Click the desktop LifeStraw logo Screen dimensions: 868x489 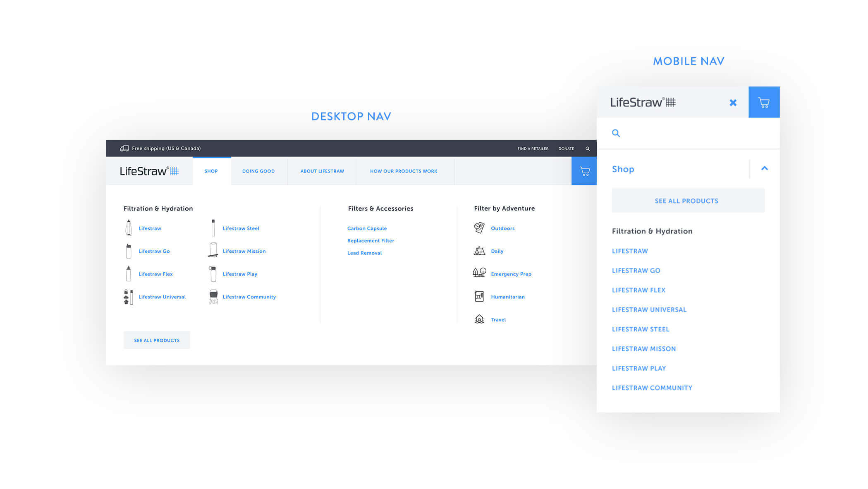149,171
